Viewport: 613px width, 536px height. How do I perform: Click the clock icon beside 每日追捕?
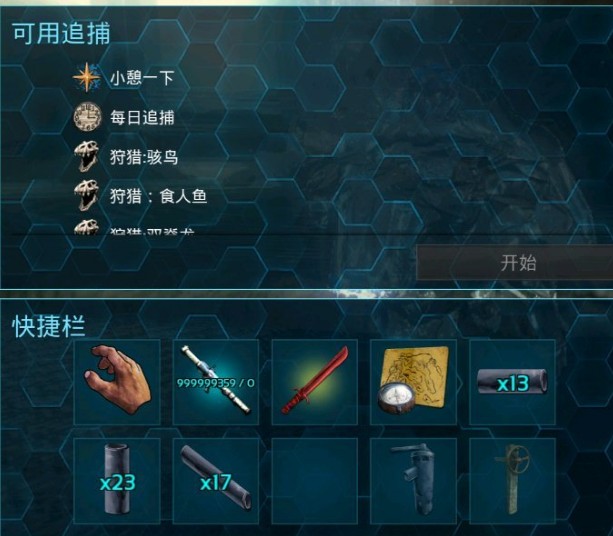(x=87, y=117)
